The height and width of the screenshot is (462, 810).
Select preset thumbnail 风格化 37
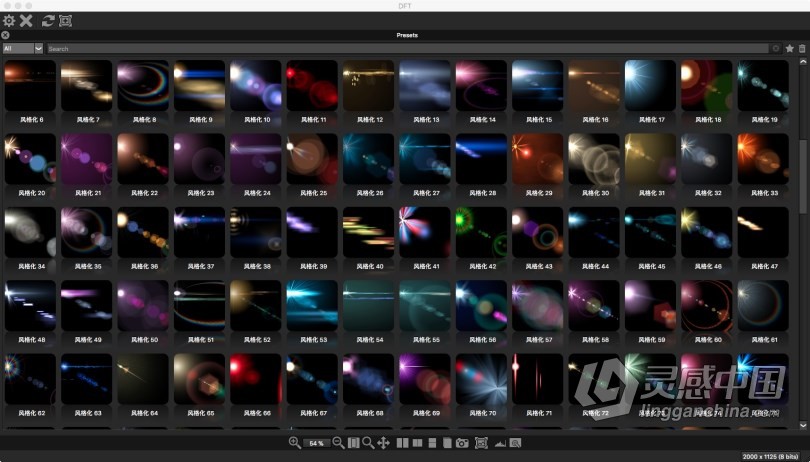pos(199,232)
